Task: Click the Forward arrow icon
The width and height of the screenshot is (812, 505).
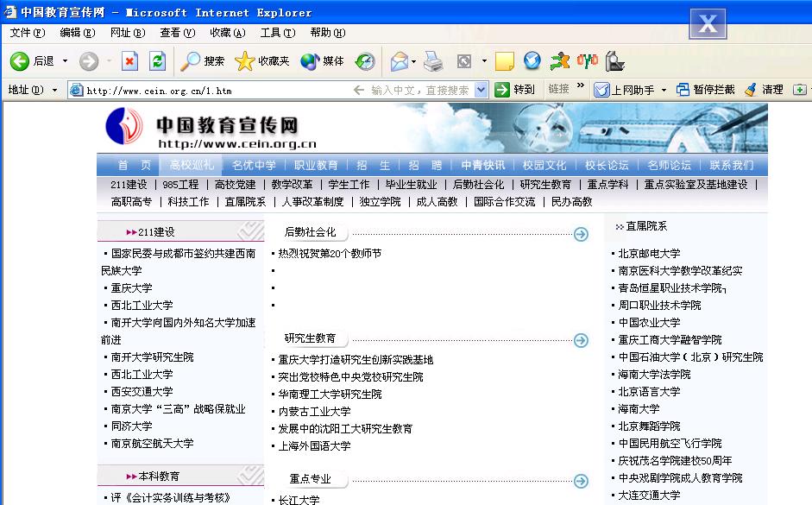Action: pos(89,61)
